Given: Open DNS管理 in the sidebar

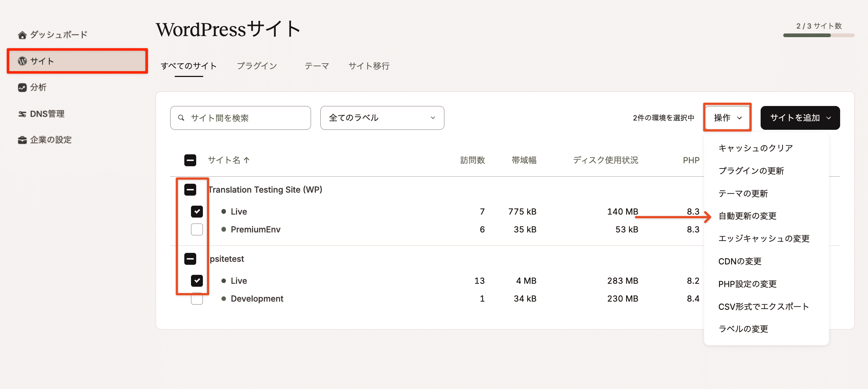Looking at the screenshot, I should [22, 113].
